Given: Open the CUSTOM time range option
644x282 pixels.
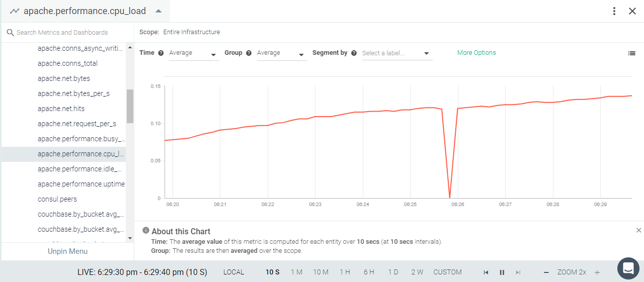Looking at the screenshot, I should (447, 272).
